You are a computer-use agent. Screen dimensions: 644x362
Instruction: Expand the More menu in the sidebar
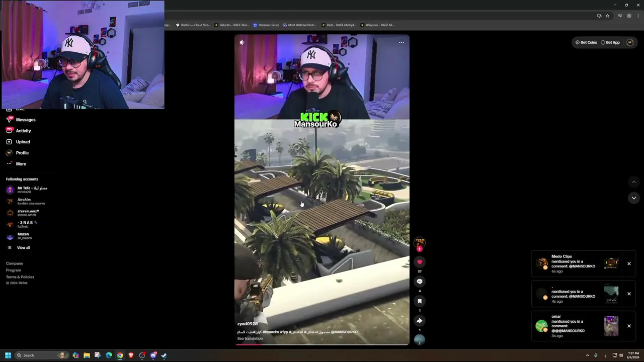17,164
